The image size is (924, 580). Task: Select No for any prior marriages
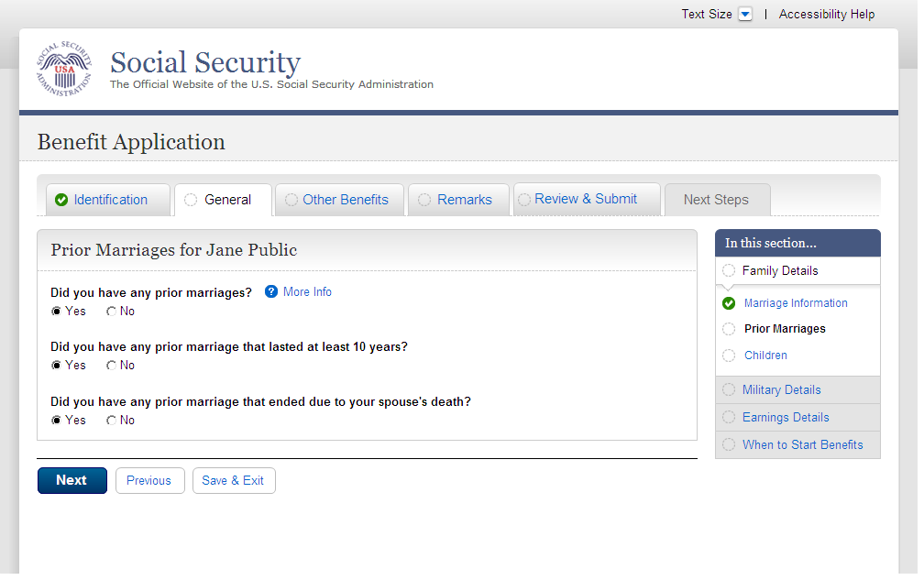pyautogui.click(x=112, y=312)
